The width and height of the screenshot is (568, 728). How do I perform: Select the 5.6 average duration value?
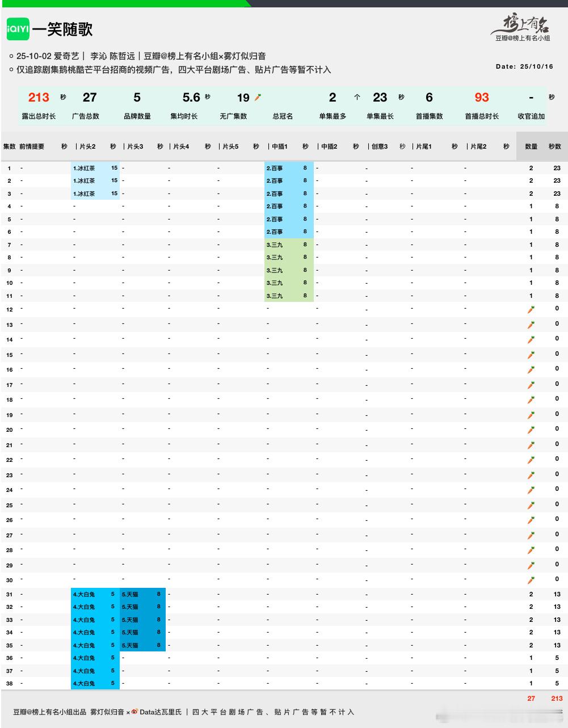pyautogui.click(x=191, y=98)
